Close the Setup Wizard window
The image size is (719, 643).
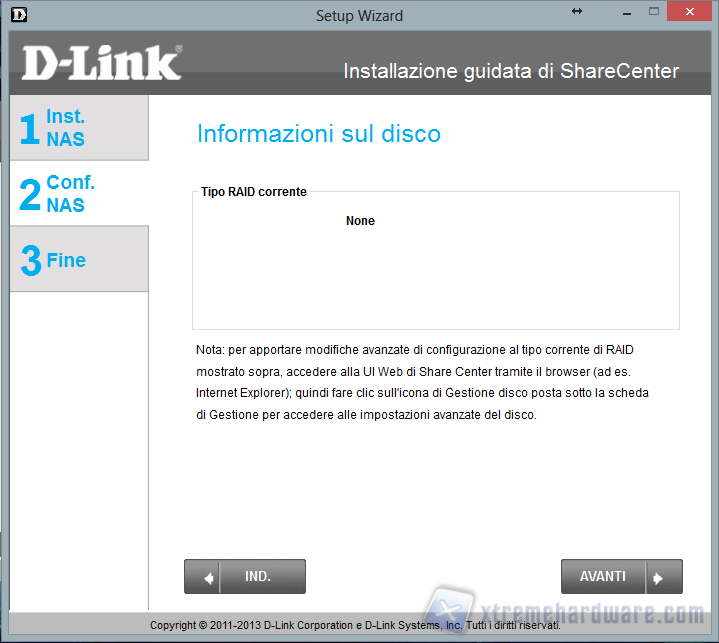click(692, 12)
